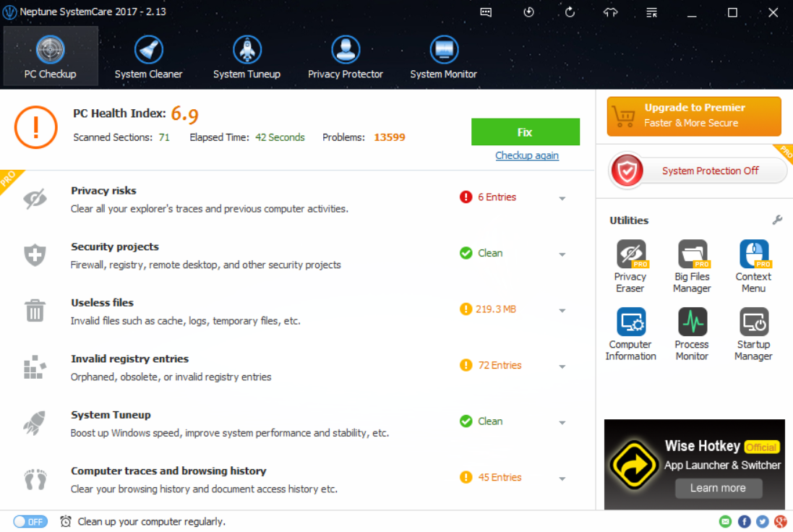This screenshot has width=793, height=532.
Task: Click the Invalid registry entries heading
Action: coord(130,359)
